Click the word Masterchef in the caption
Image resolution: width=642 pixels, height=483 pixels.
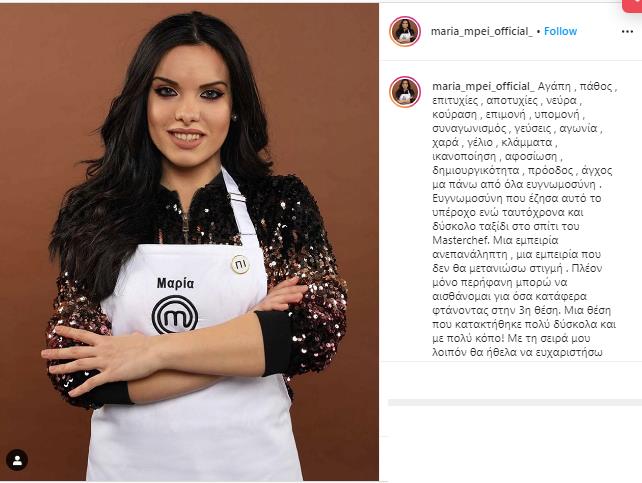(461, 240)
